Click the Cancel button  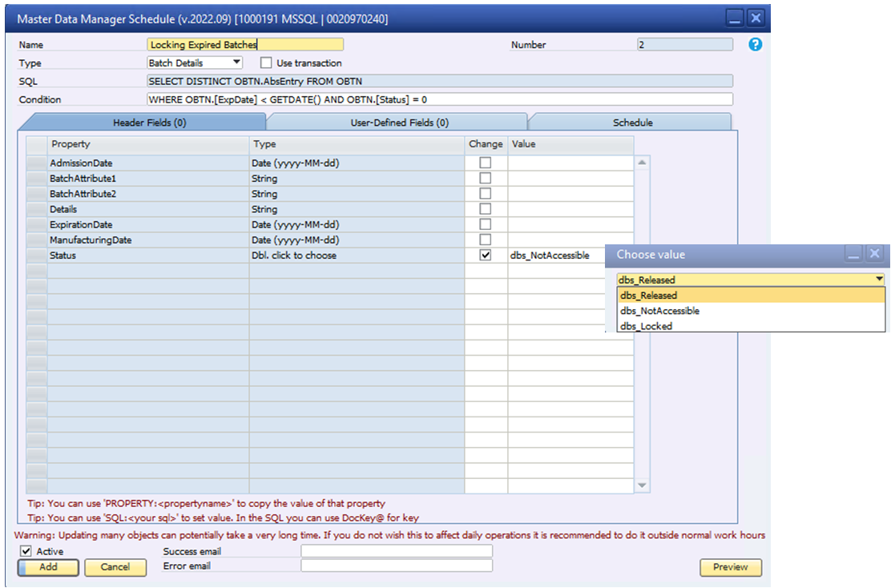point(115,567)
